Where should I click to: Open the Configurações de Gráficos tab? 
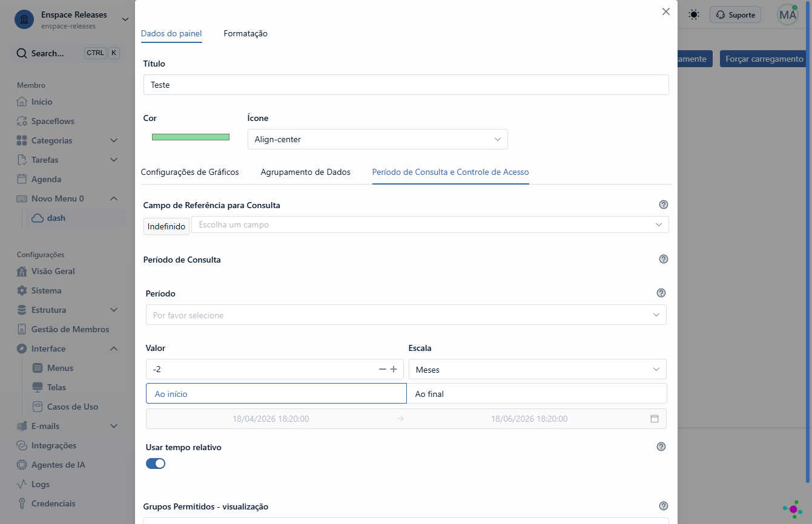(190, 172)
